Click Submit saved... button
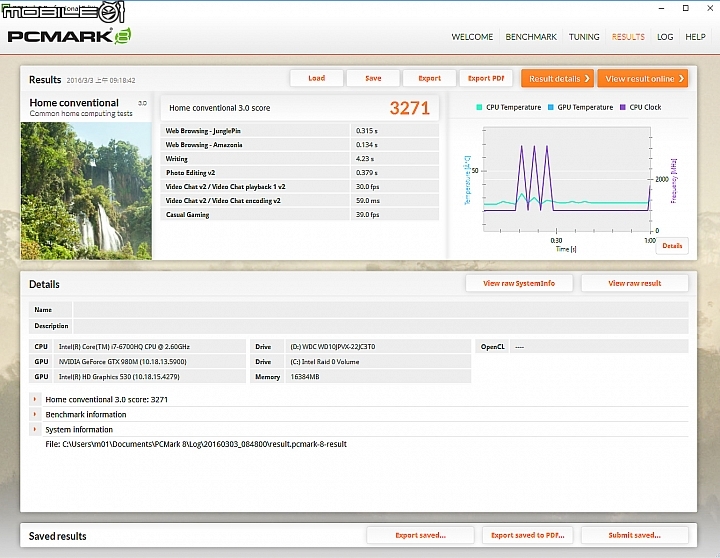The image size is (720, 558). [635, 535]
